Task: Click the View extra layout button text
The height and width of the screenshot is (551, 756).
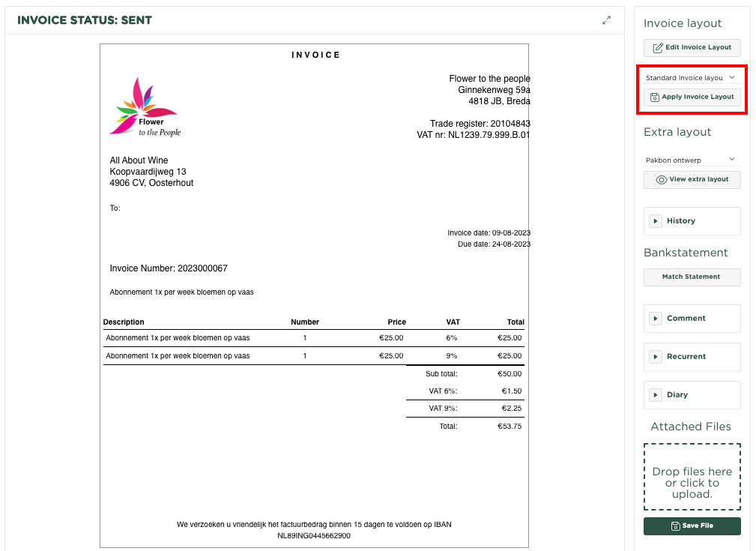Action: (x=698, y=179)
